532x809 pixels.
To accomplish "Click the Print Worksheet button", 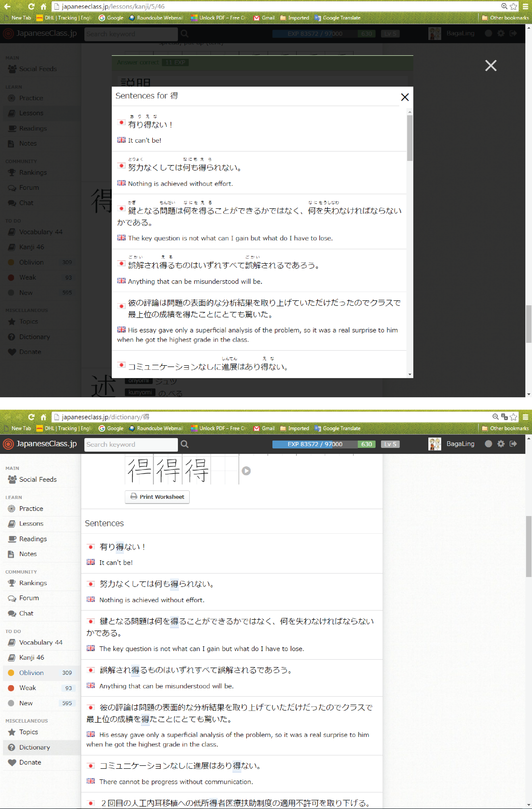I will click(x=157, y=497).
